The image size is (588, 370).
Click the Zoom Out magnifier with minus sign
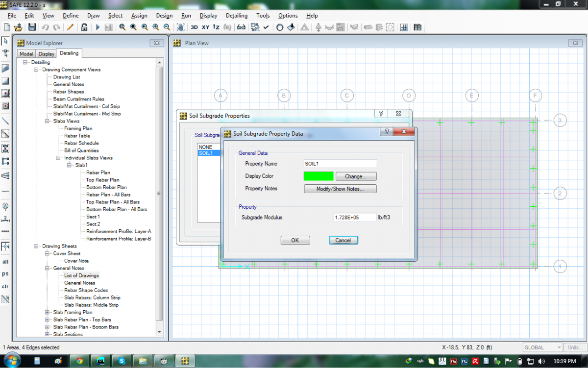(167, 27)
